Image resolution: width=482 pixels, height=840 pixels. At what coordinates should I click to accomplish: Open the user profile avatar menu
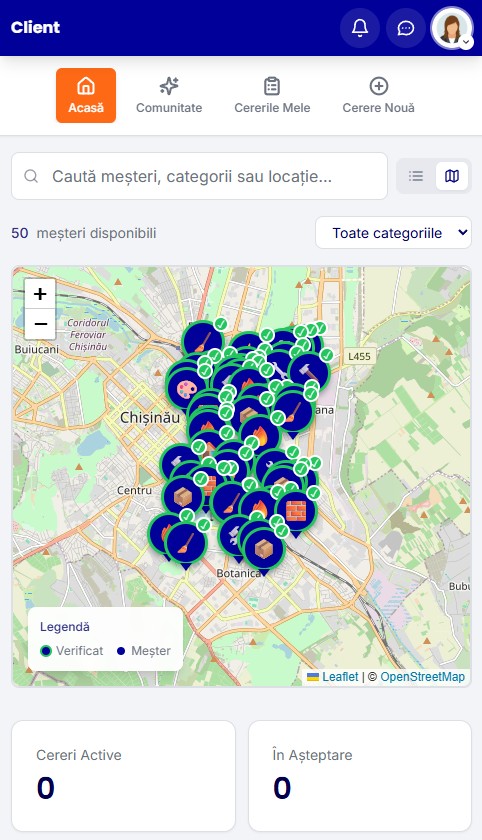(x=452, y=28)
